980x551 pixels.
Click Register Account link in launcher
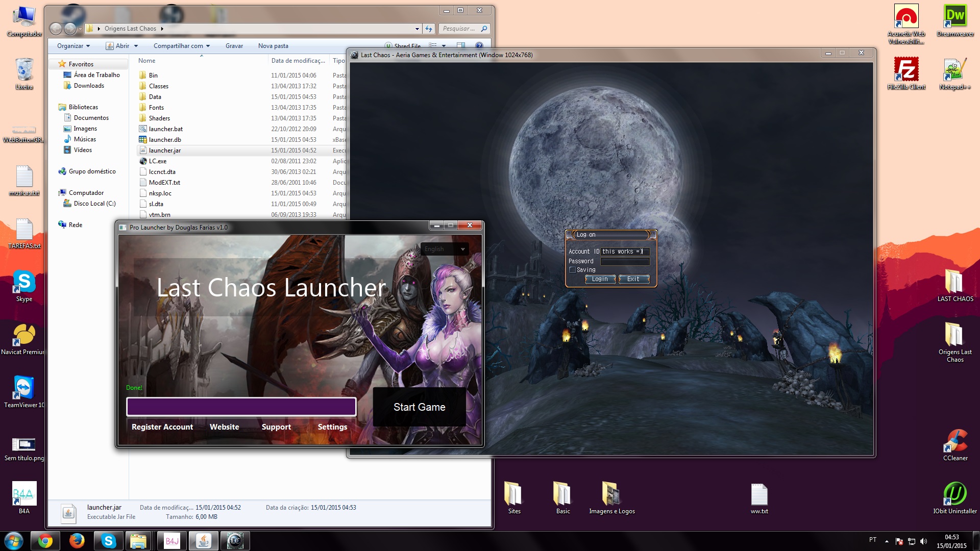[162, 427]
